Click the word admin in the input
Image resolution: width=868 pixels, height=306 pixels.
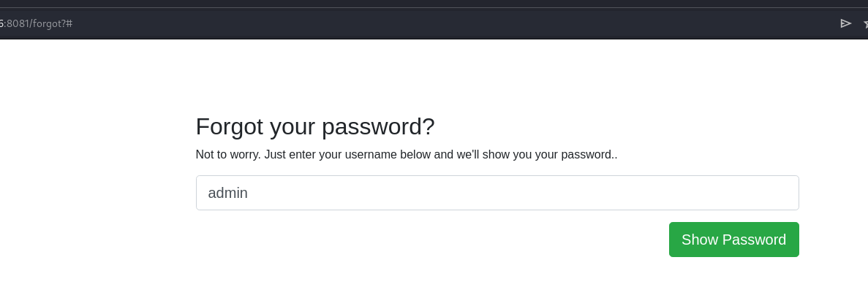(227, 193)
